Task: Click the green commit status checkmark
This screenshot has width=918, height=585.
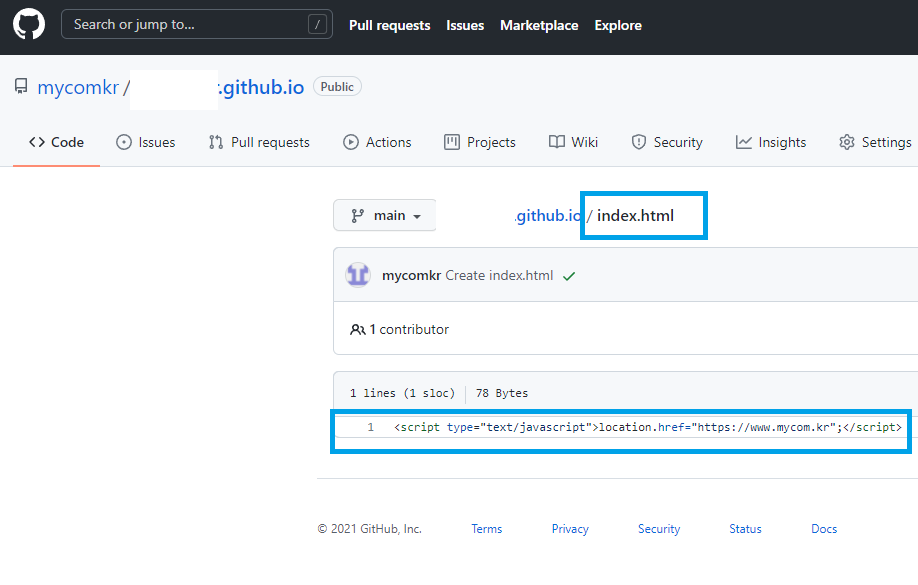Action: click(x=569, y=276)
